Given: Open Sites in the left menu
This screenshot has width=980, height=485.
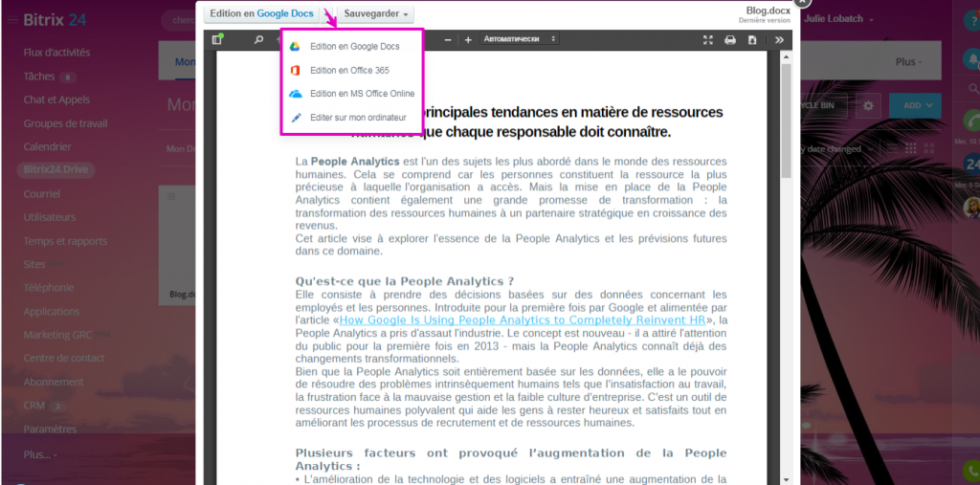Looking at the screenshot, I should 34,264.
